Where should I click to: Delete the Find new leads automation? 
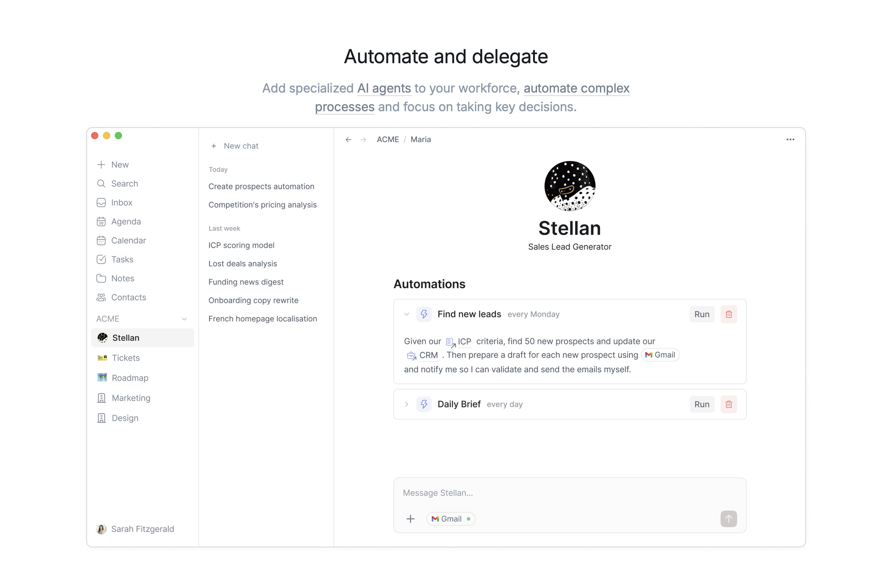click(x=728, y=314)
